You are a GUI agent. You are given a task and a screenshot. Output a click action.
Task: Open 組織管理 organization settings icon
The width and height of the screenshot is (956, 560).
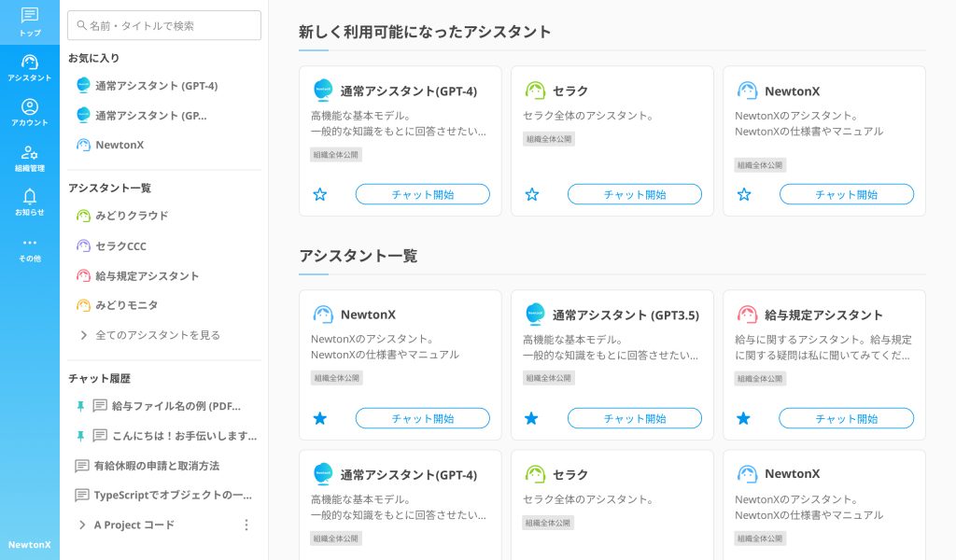click(x=30, y=153)
